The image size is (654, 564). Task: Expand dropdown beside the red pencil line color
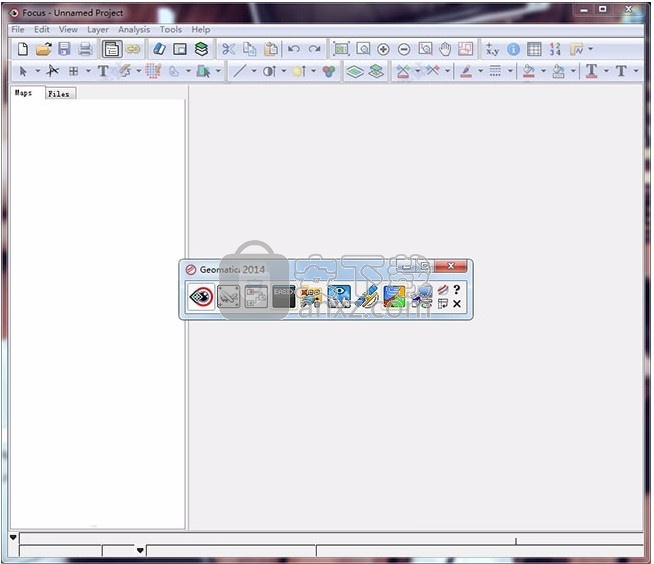click(x=480, y=71)
